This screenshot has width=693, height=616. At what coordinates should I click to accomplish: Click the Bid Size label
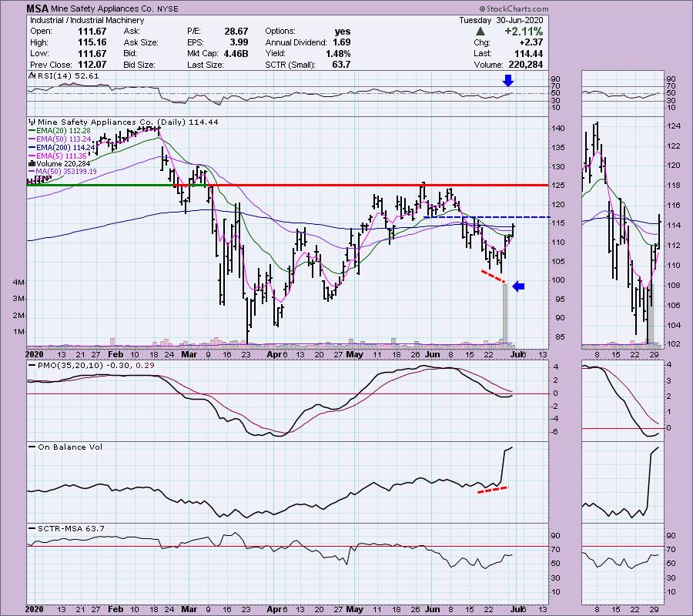click(x=139, y=65)
